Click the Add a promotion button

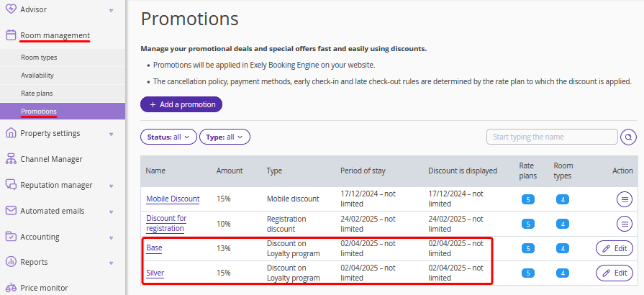point(181,104)
